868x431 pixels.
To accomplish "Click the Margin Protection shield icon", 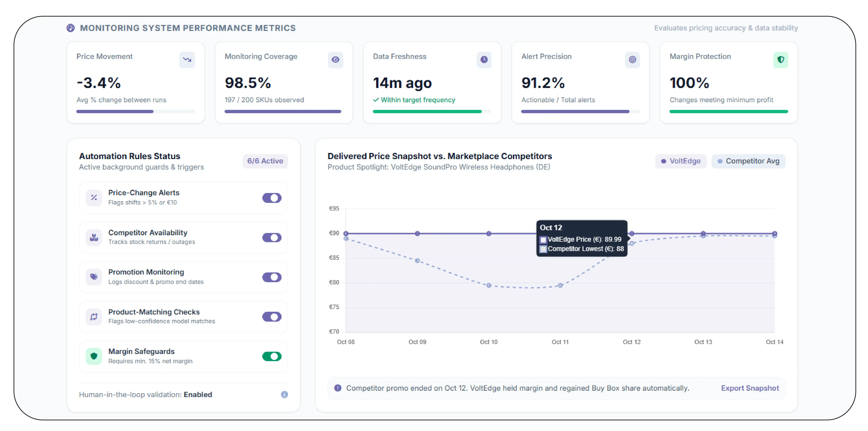I will coord(780,60).
